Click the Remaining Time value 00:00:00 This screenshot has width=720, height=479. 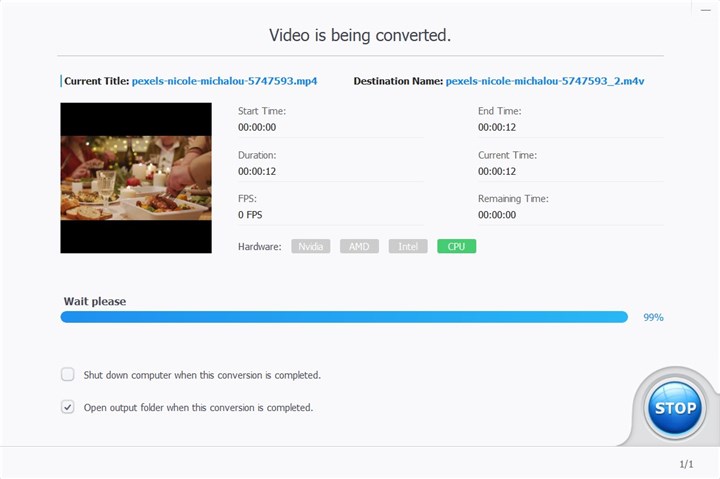click(x=497, y=215)
